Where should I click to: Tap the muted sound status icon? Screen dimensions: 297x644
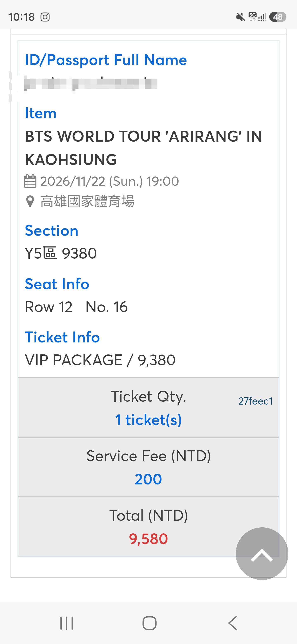click(x=240, y=17)
